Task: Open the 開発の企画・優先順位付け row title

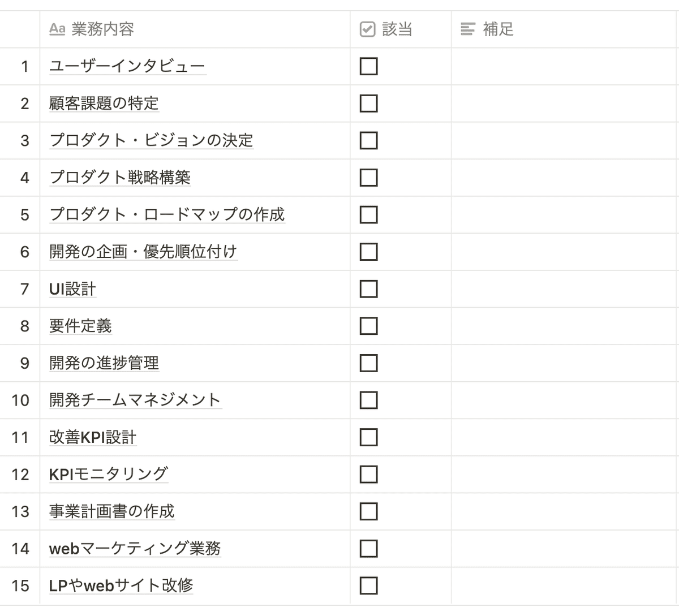Action: [143, 252]
